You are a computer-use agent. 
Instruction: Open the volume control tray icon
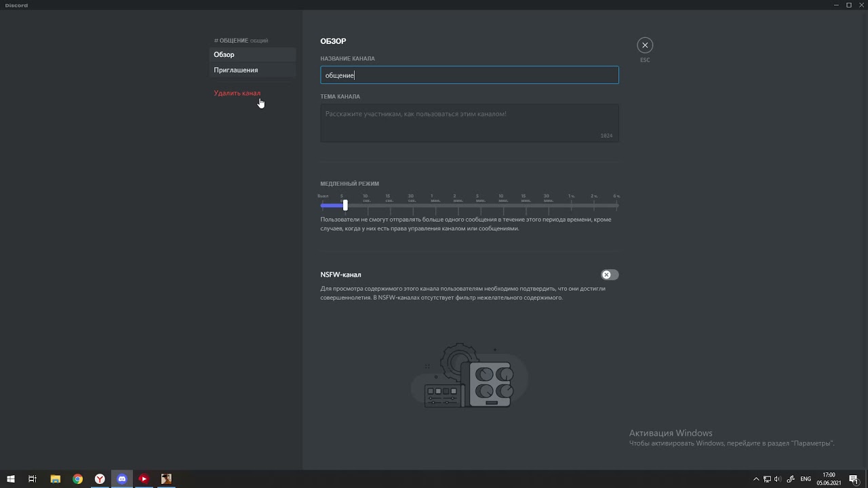pos(778,479)
